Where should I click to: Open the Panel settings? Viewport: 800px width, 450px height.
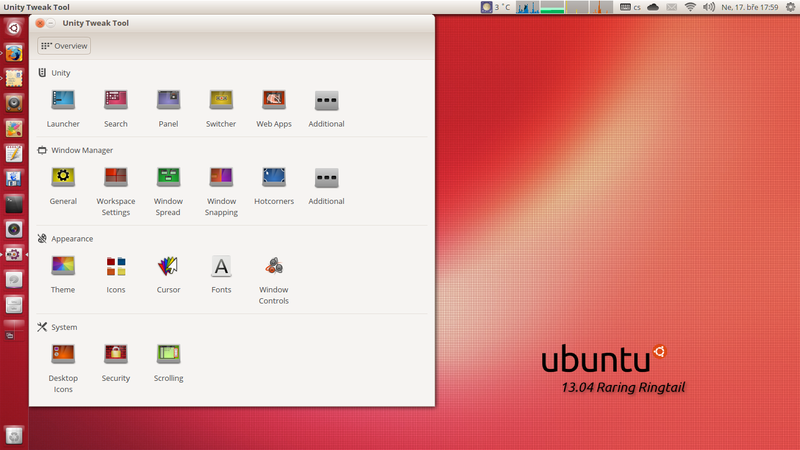(x=168, y=108)
